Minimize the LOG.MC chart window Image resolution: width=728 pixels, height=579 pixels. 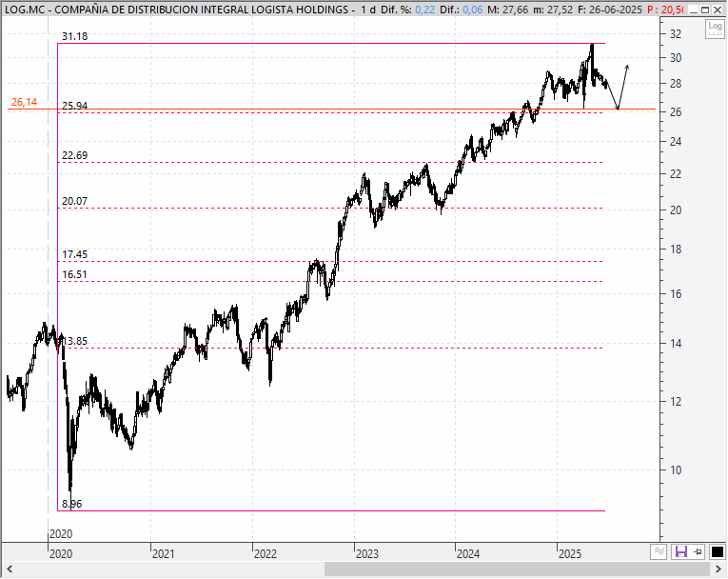[694, 10]
